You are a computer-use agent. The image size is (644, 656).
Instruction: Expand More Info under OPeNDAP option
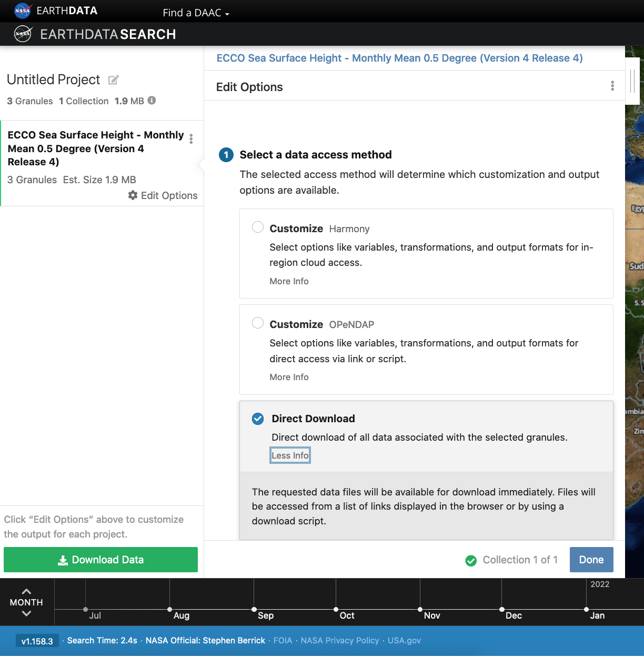tap(289, 377)
